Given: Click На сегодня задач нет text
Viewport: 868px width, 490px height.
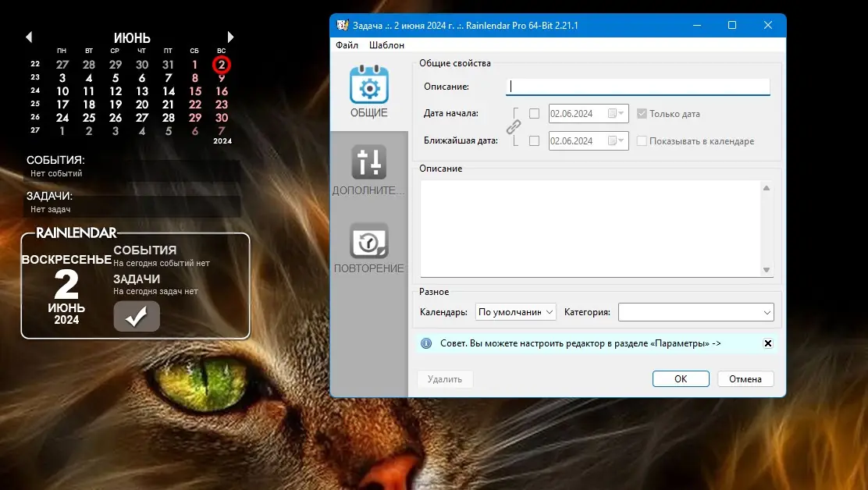Looking at the screenshot, I should [155, 291].
